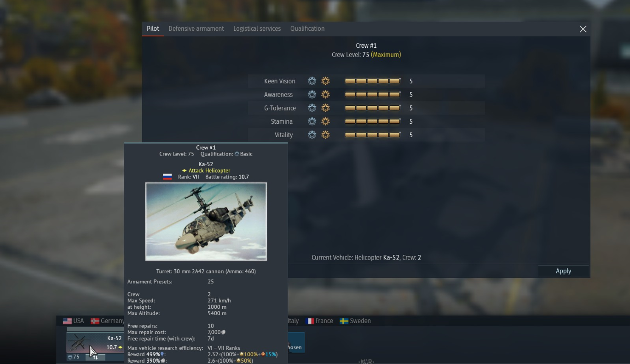Click the silver star icon beside G-Tolerance
This screenshot has height=364, width=630.
[x=312, y=108]
